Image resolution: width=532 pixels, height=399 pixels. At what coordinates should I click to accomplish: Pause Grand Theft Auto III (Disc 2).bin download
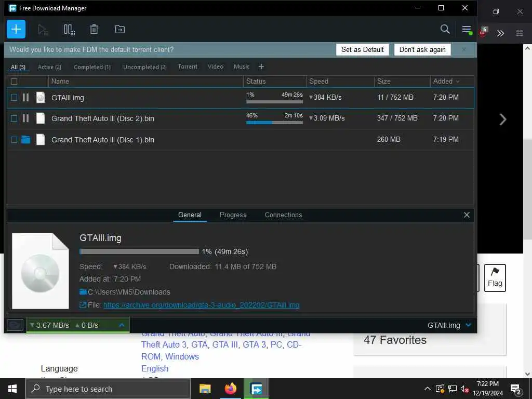pos(25,118)
